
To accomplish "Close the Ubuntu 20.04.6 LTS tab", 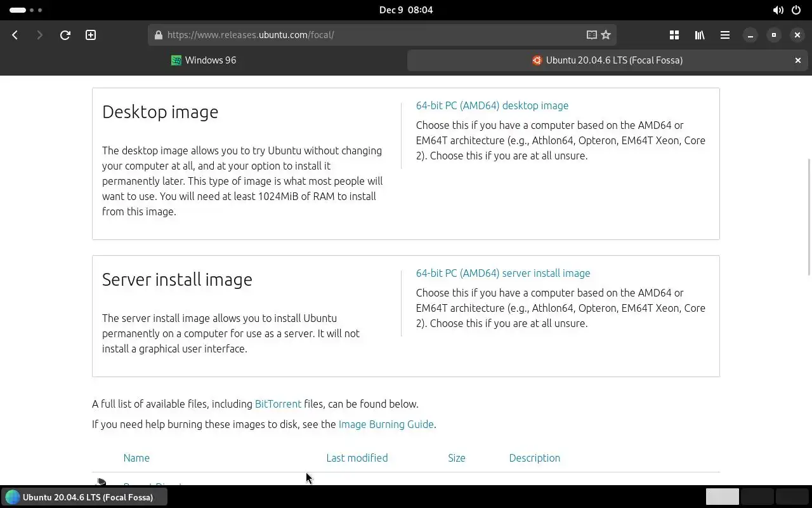I will [x=798, y=60].
